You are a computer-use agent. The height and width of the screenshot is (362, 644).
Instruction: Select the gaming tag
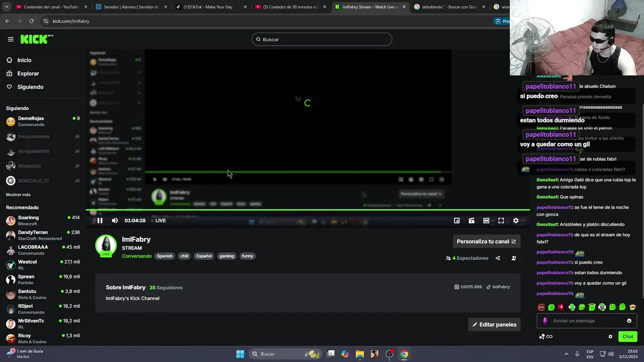tap(226, 256)
